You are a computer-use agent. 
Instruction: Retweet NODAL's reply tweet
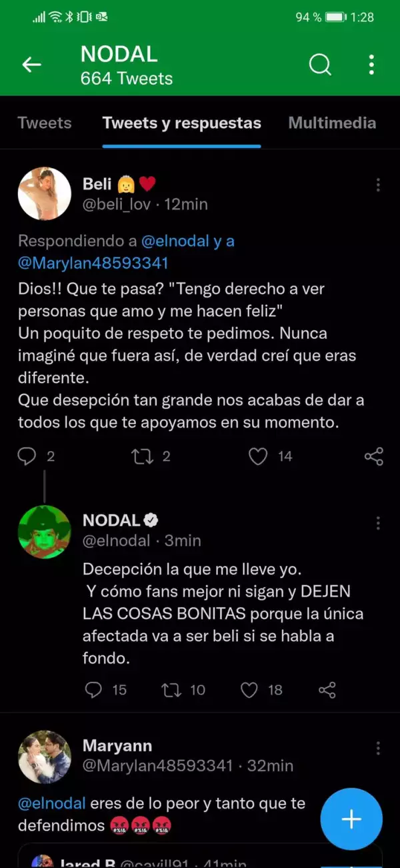click(172, 690)
